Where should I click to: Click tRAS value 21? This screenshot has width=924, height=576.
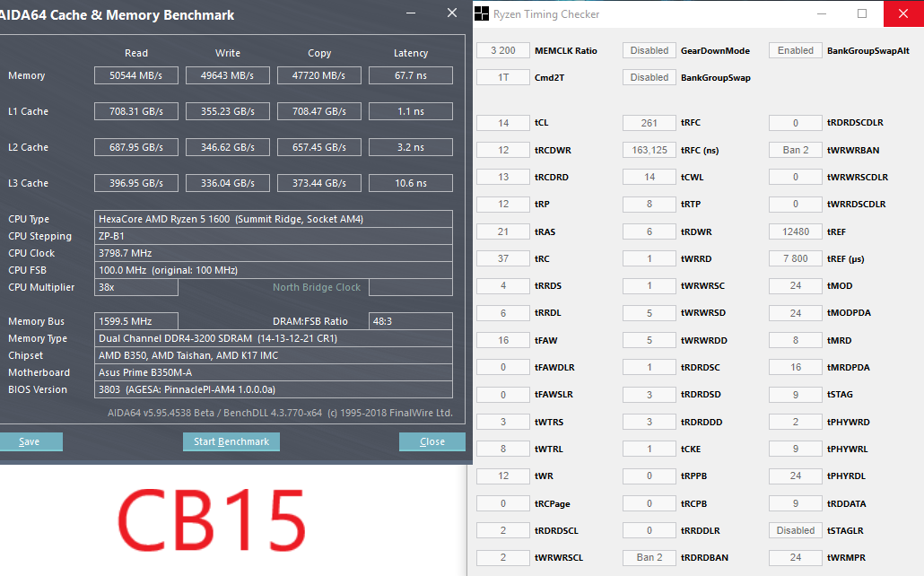[502, 231]
